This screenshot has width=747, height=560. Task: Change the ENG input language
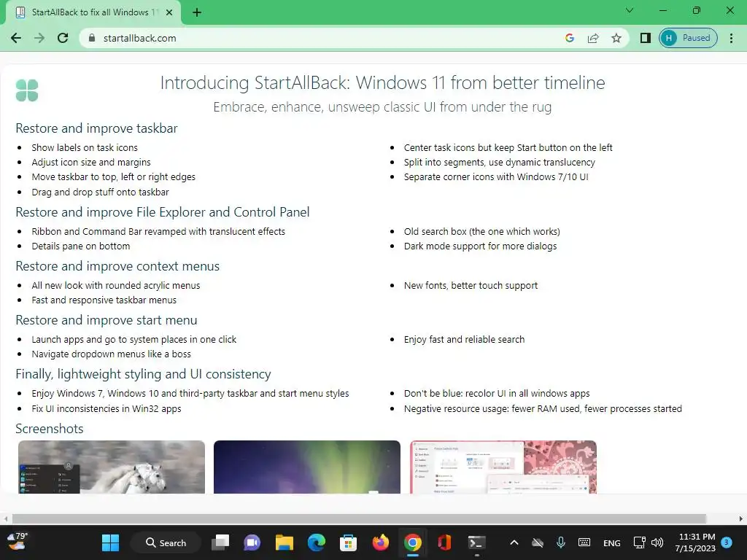point(612,542)
